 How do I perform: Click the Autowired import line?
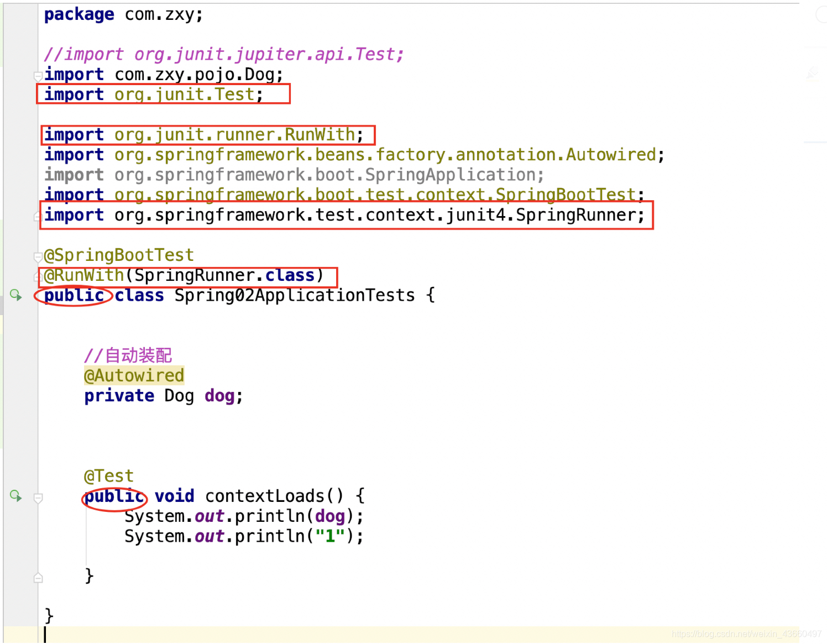pos(354,155)
